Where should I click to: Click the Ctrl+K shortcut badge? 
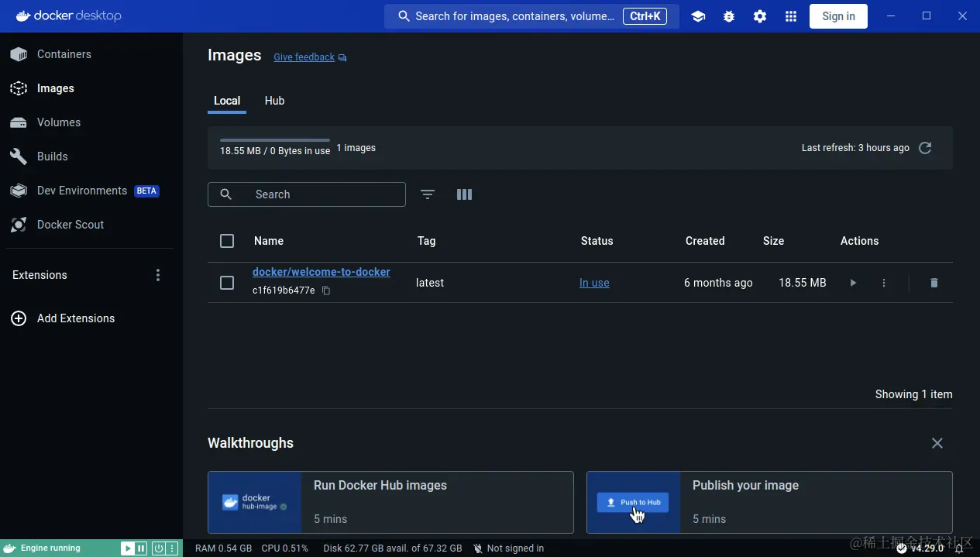[645, 16]
